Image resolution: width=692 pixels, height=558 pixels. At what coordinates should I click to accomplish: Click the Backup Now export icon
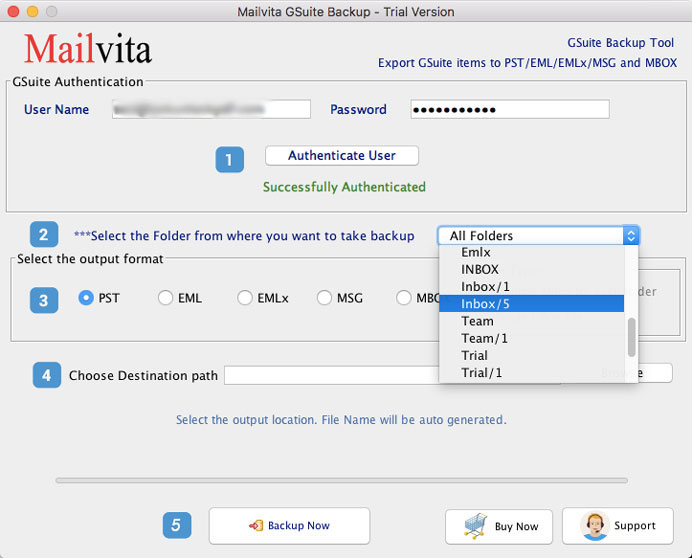pos(256,525)
